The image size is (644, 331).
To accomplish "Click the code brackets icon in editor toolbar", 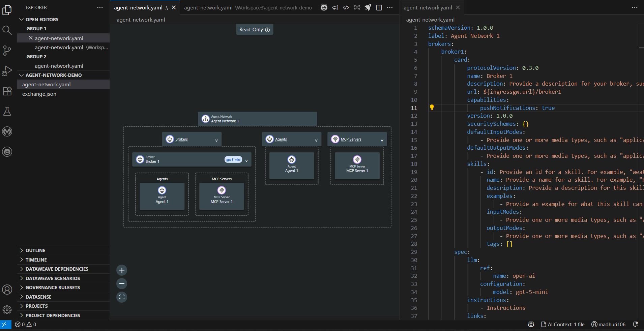I will coord(346,7).
